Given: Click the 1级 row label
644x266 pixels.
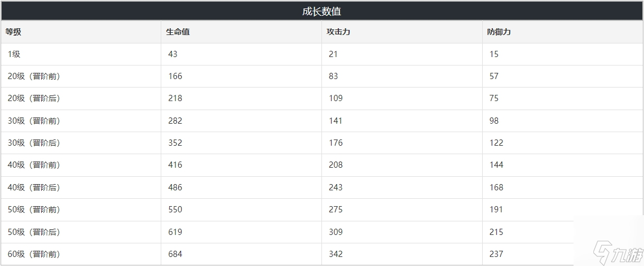Looking at the screenshot, I should [x=14, y=54].
